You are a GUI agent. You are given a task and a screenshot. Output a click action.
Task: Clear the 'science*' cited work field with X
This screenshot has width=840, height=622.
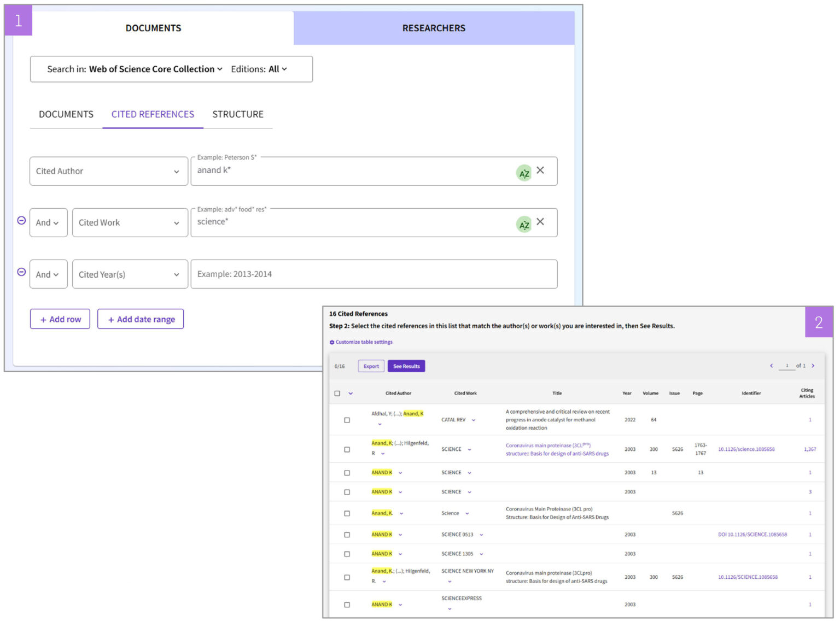click(x=540, y=222)
